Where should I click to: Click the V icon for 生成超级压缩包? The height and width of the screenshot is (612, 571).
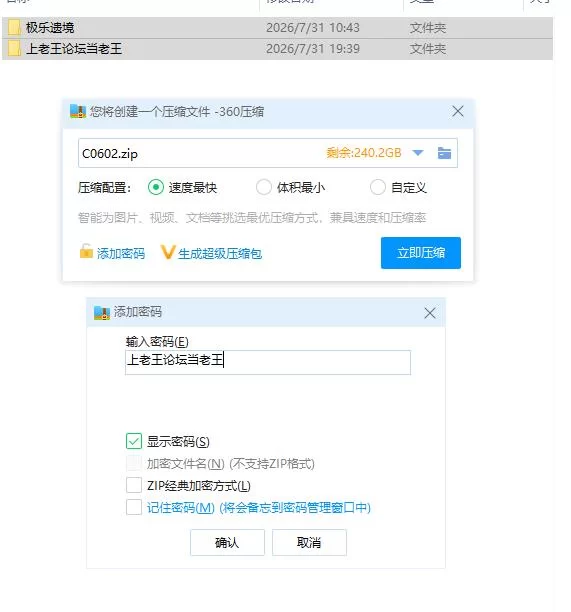coord(168,253)
